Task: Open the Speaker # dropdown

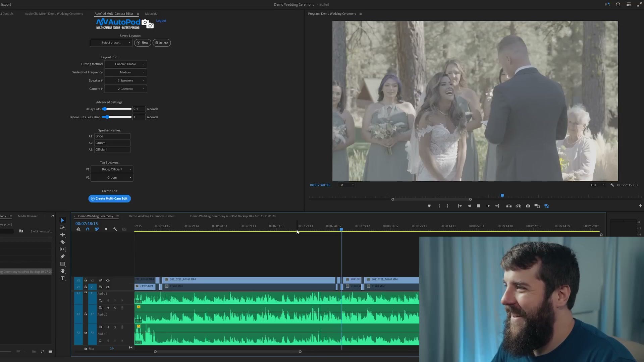Action: [125, 80]
